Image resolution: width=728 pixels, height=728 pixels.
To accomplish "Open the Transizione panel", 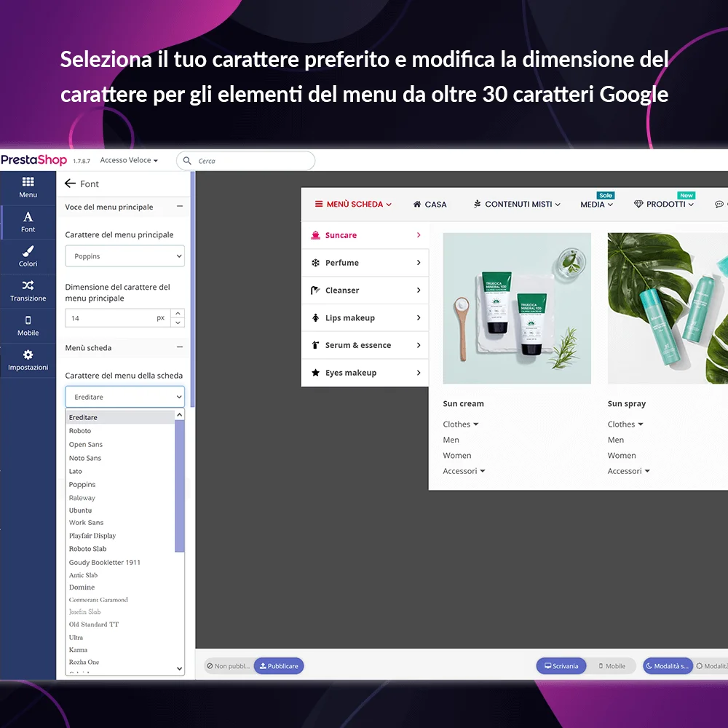I will (x=28, y=291).
